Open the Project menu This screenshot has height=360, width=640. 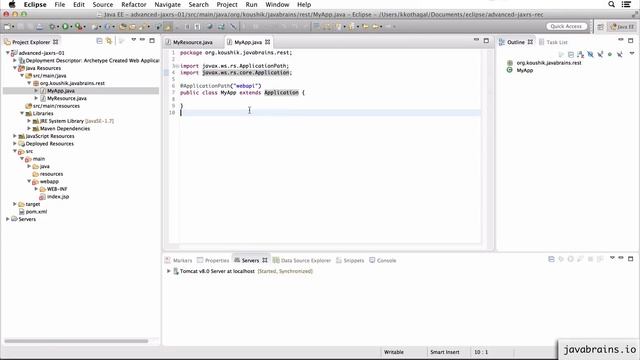pyautogui.click(x=227, y=4)
